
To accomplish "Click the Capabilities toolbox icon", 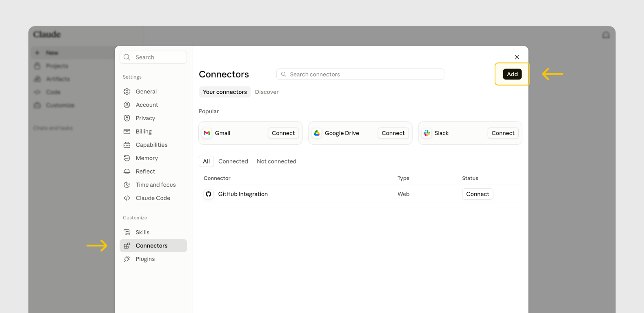I will tap(127, 145).
